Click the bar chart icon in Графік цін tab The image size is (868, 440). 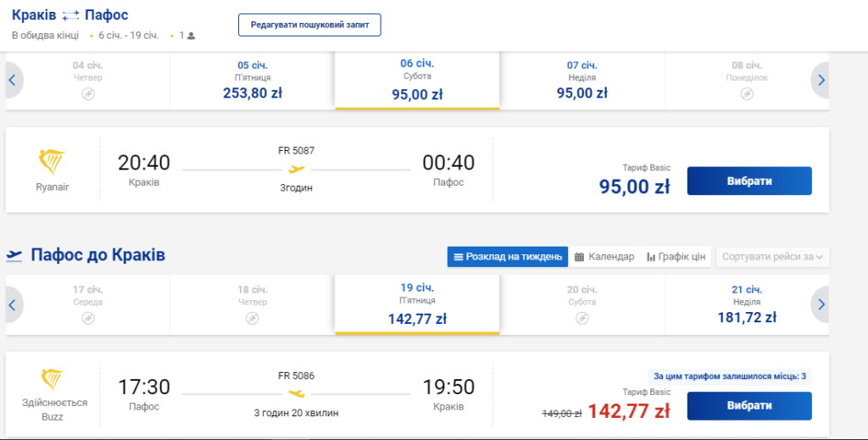651,258
